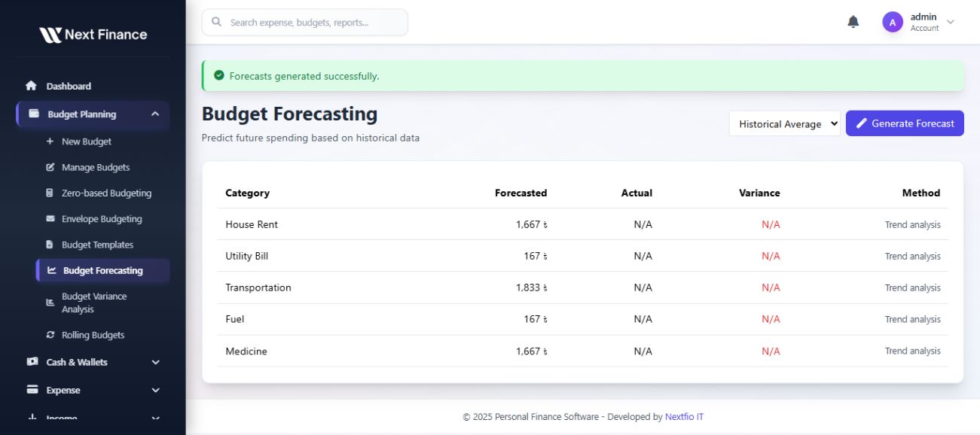Expand the Expense sidebar section
The width and height of the screenshot is (980, 435).
point(155,391)
